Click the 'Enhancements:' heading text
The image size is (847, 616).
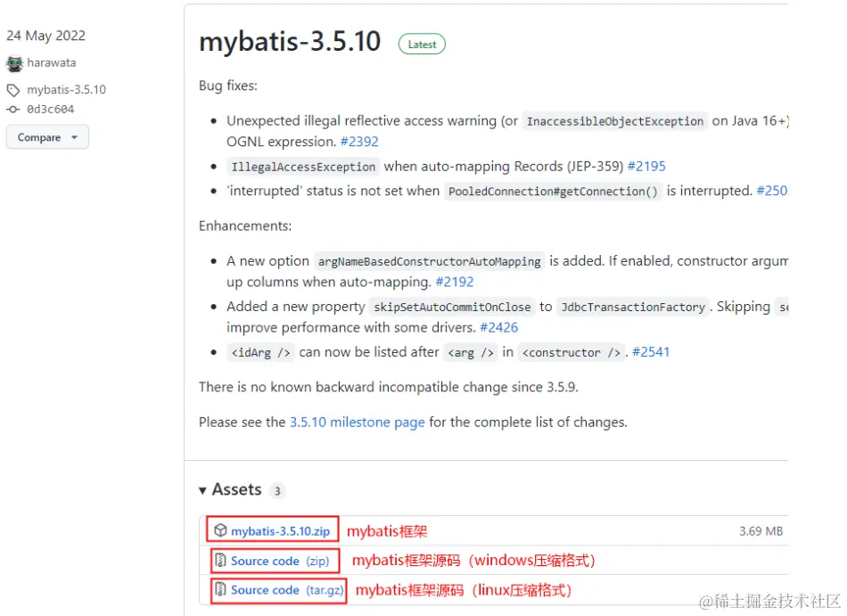point(245,226)
